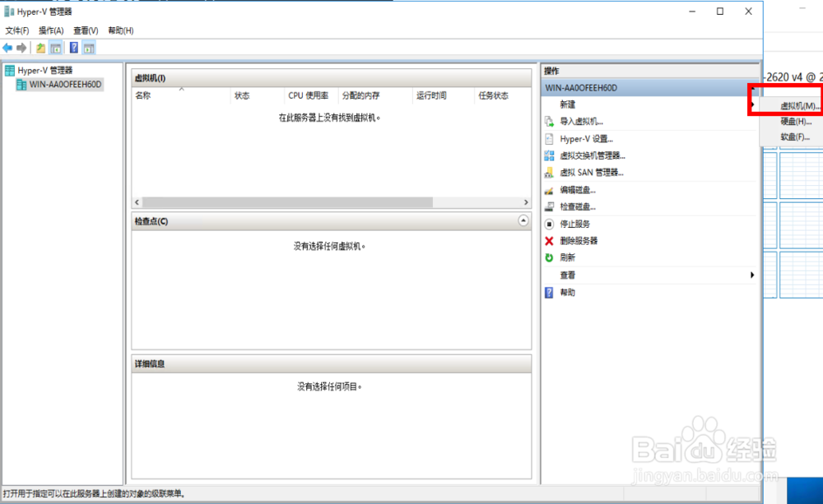Click the 导入虚拟机 icon
The width and height of the screenshot is (823, 504).
549,122
